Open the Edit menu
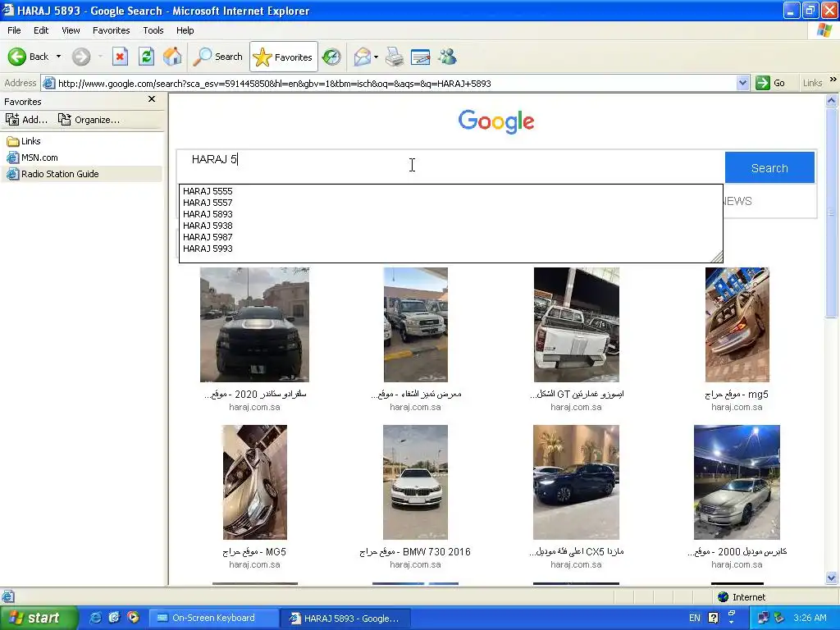840x630 pixels. coord(41,30)
